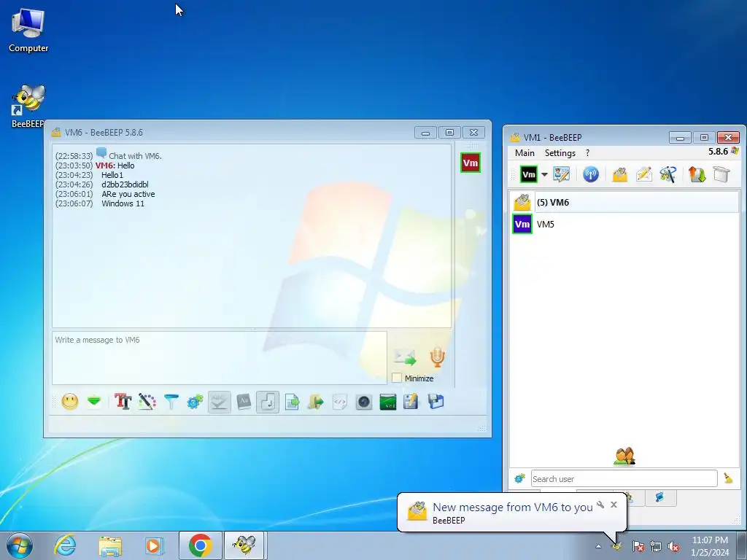Select the 'Windows 11' chat message

(x=123, y=203)
